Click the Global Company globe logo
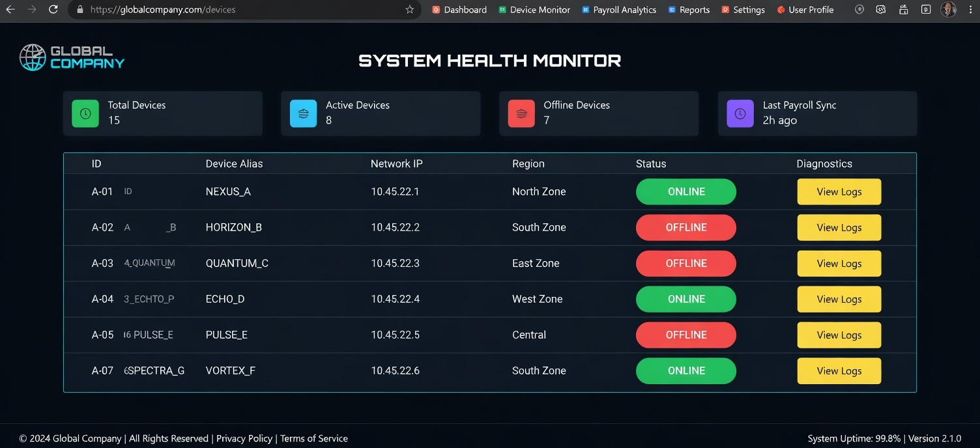This screenshot has width=980, height=448. [33, 57]
